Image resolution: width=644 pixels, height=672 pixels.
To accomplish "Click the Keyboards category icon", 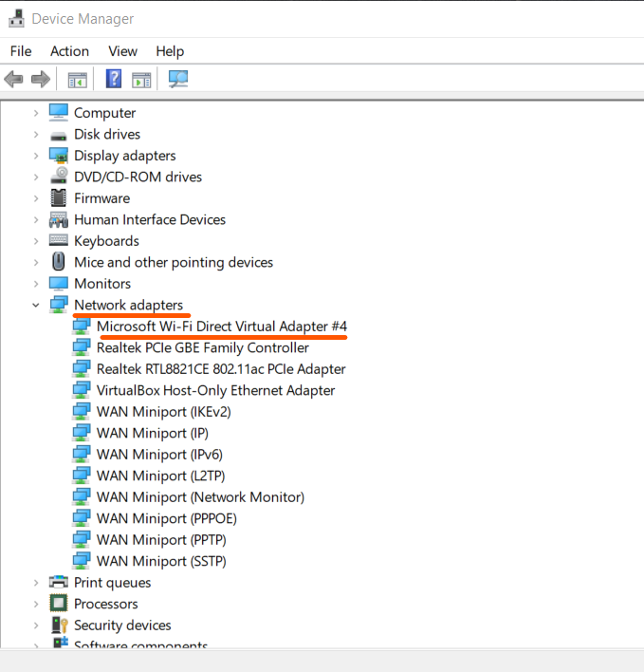I will (x=58, y=239).
